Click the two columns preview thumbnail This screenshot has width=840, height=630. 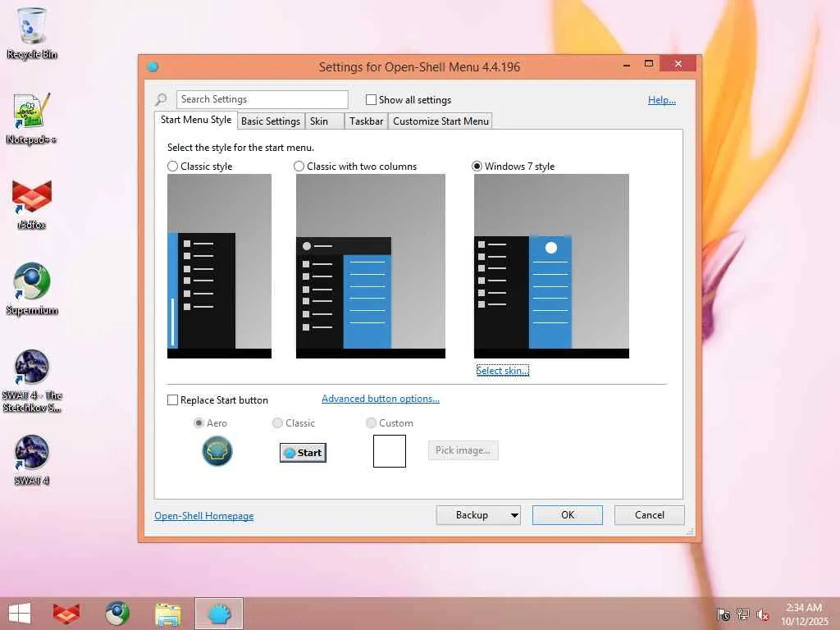371,267
